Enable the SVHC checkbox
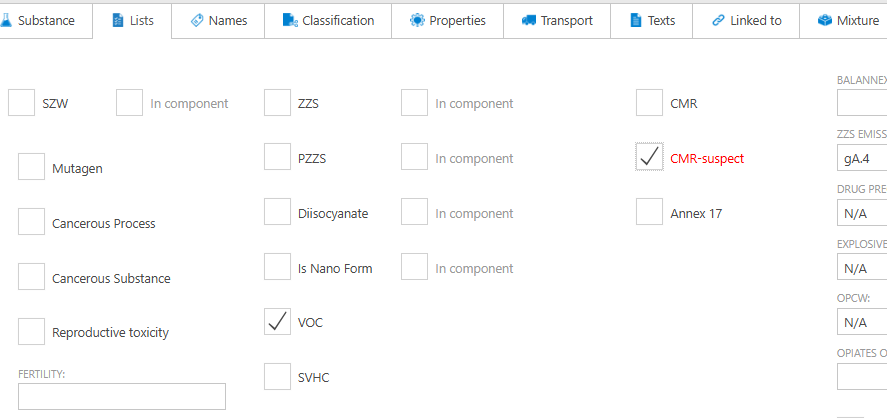This screenshot has width=887, height=418. tap(278, 377)
